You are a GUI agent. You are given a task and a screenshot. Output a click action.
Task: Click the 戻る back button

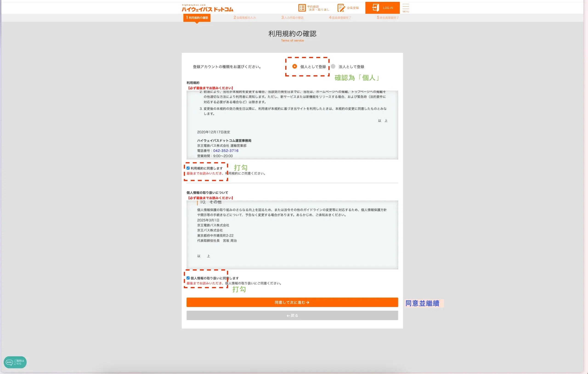pyautogui.click(x=292, y=315)
